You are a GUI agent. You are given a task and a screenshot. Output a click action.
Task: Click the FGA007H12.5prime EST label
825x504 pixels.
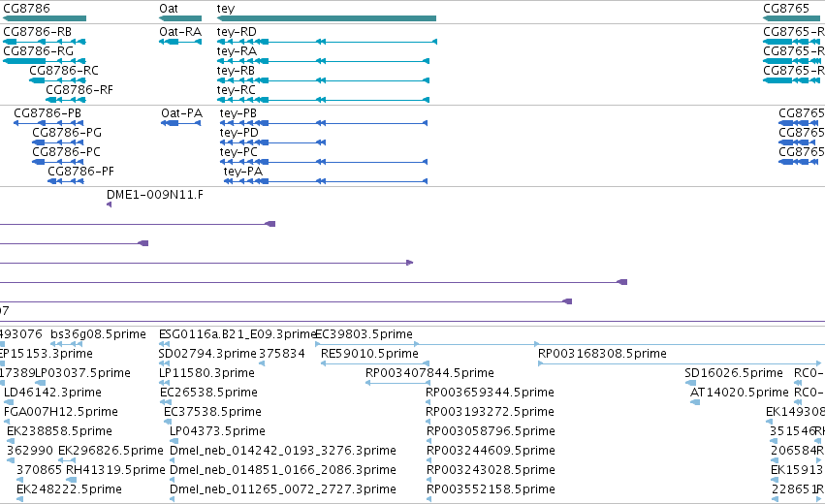coord(61,412)
